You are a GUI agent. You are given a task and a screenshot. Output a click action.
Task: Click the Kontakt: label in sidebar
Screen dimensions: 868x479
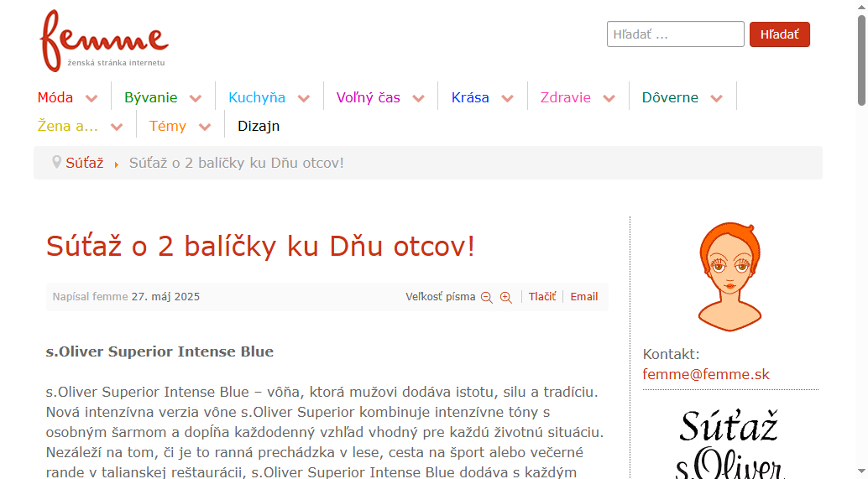click(x=671, y=354)
